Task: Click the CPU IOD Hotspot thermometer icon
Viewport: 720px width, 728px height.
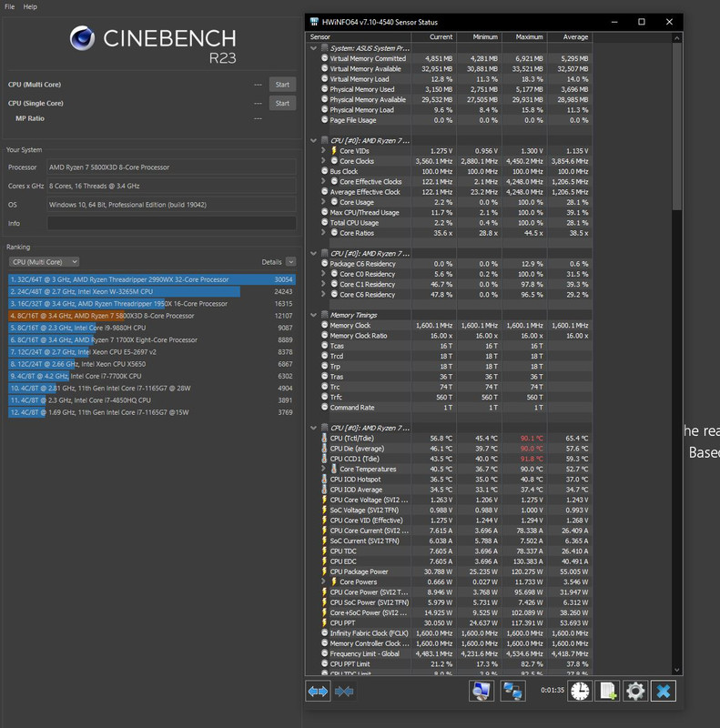Action: (x=324, y=480)
